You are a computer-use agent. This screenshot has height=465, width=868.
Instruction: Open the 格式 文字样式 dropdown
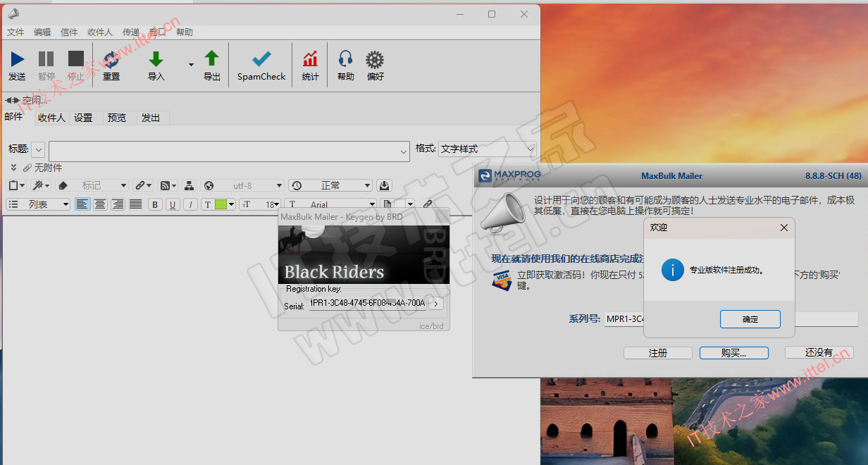[x=488, y=149]
